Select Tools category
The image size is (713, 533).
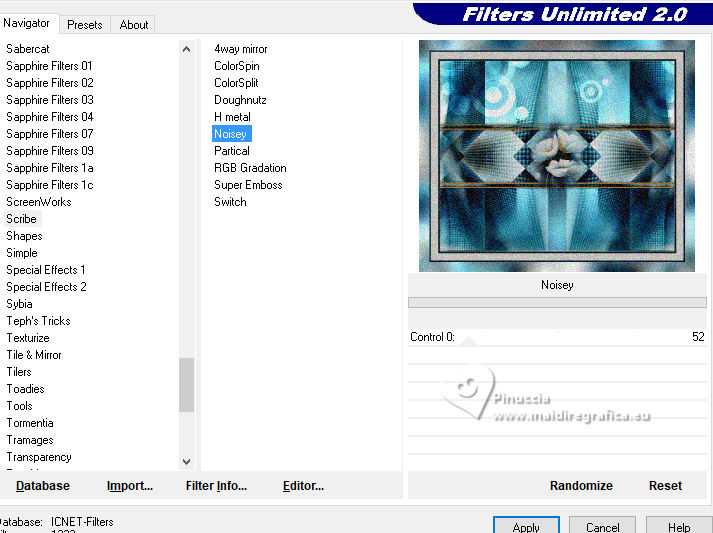click(x=19, y=406)
